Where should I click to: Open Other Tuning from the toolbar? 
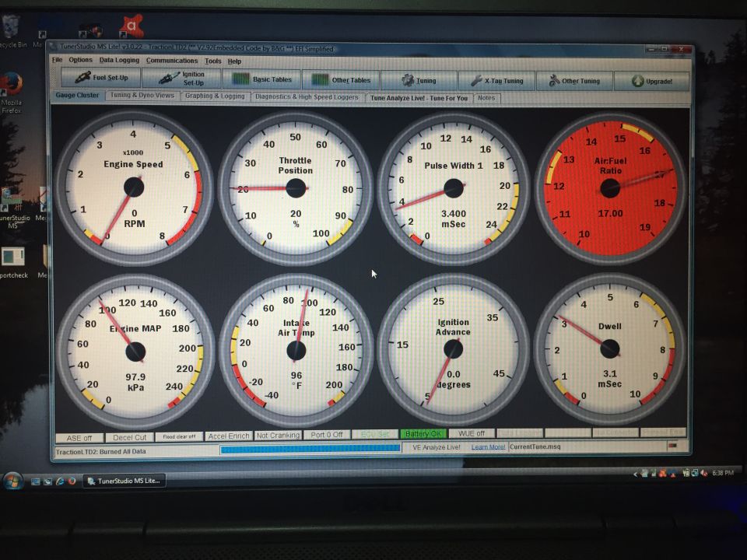pos(574,81)
